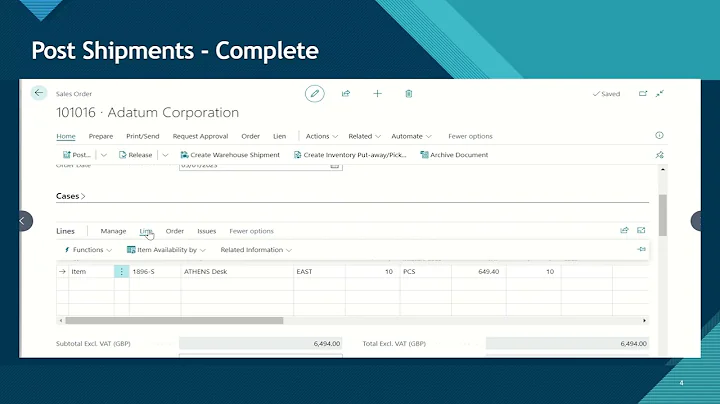Expand the Cases section
720x404 pixels.
pos(71,196)
